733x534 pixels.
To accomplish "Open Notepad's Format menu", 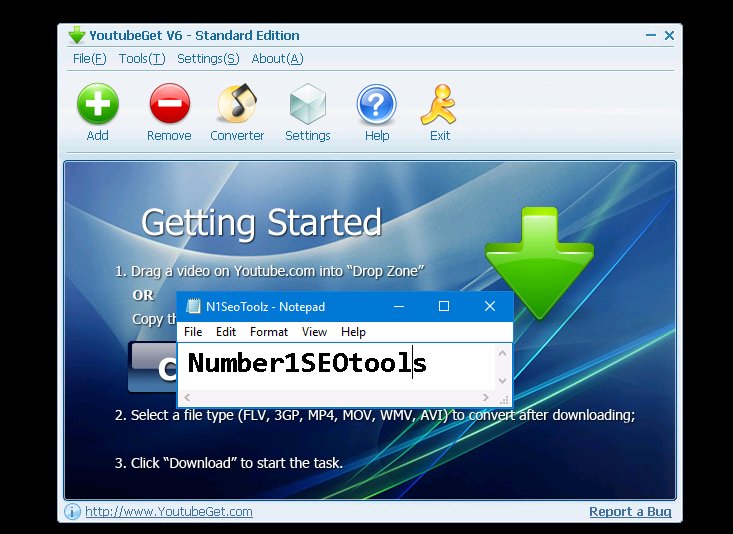I will 269,332.
